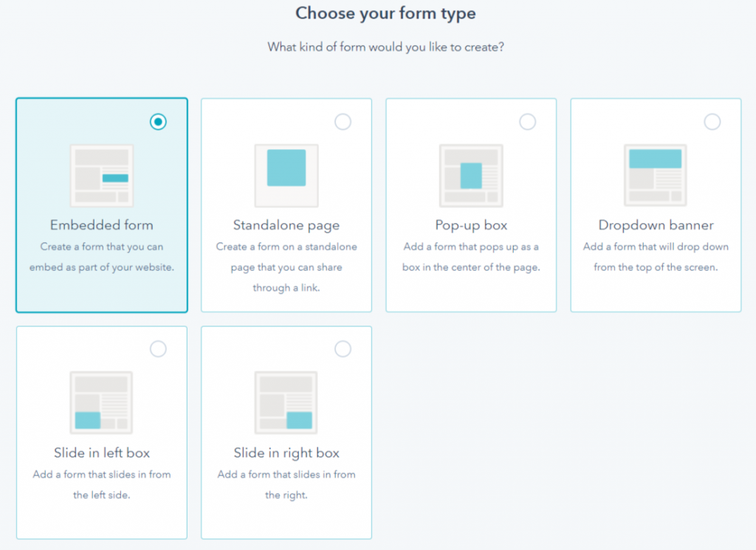756x550 pixels.
Task: Select the Pop-up box radio button
Action: [527, 122]
